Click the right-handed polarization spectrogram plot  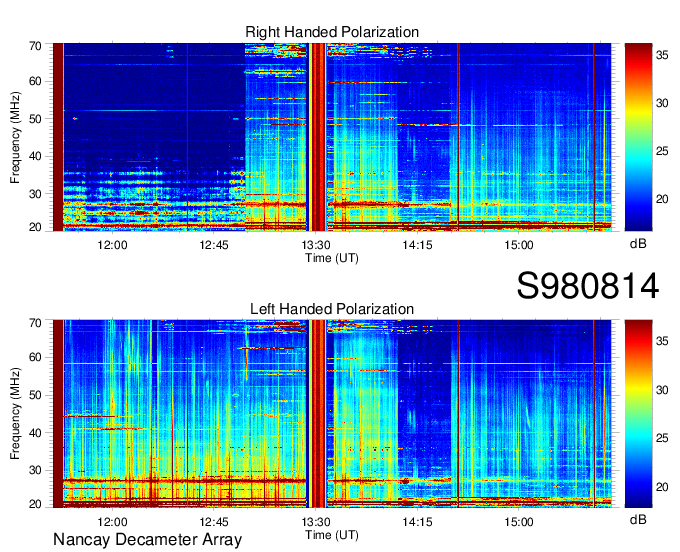tap(332, 137)
